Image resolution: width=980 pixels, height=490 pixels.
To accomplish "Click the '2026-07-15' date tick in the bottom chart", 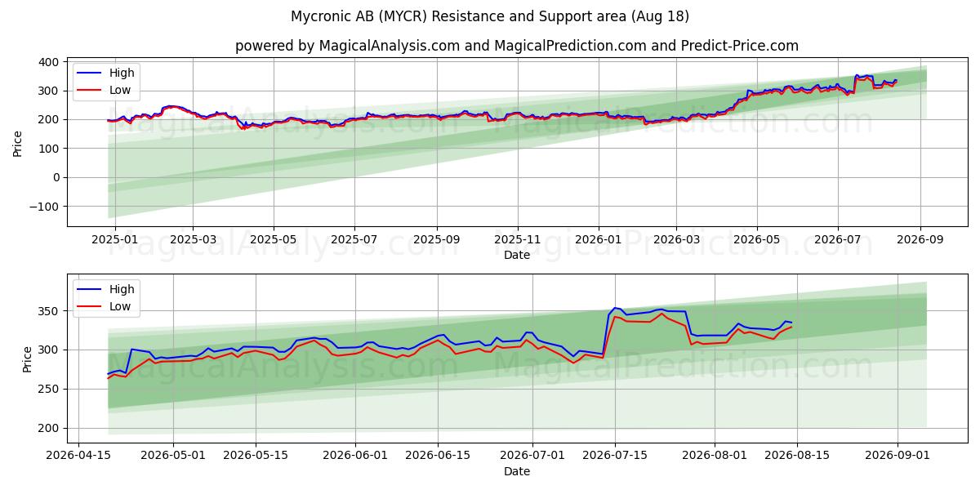I will coord(615,457).
